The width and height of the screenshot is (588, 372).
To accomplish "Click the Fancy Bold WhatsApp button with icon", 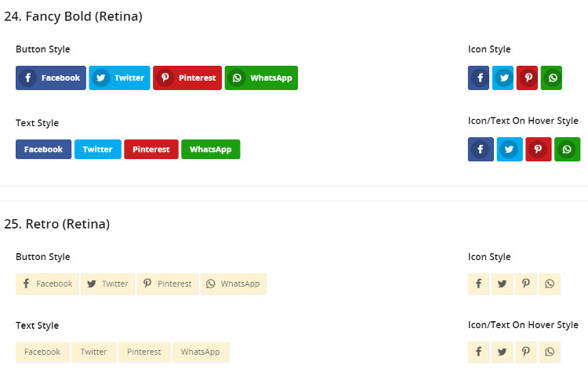I will pos(261,78).
